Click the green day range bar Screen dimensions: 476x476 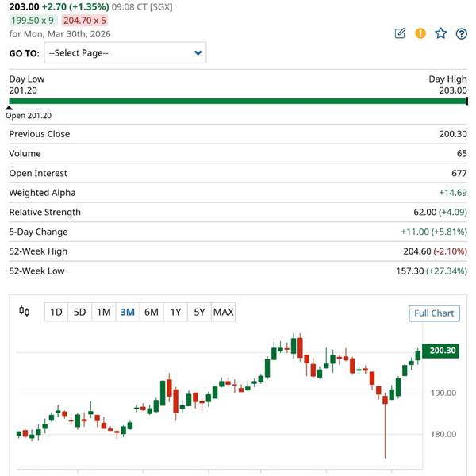click(238, 102)
